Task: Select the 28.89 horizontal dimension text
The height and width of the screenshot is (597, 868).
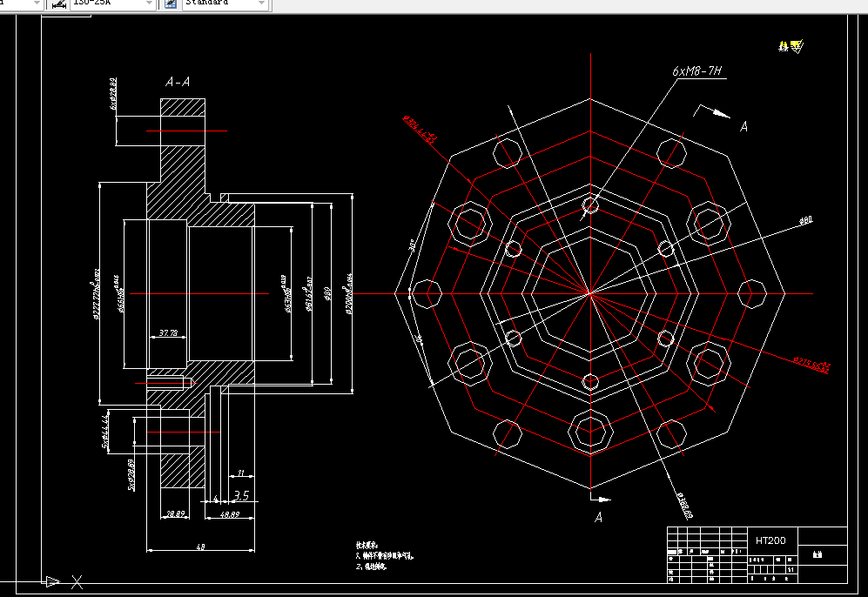Action: (x=176, y=513)
